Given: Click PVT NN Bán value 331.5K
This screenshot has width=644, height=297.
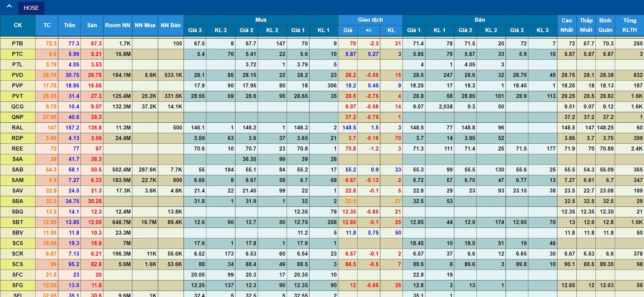Looking at the screenshot, I should pyautogui.click(x=173, y=96).
